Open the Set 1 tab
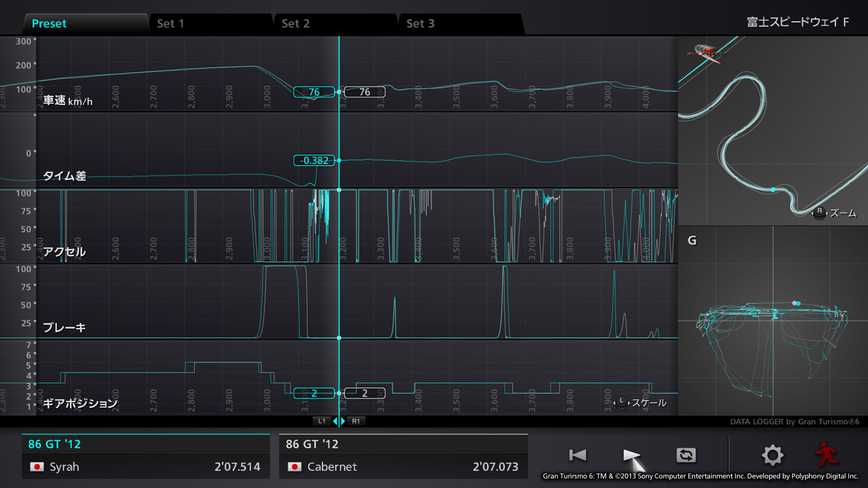 (170, 23)
